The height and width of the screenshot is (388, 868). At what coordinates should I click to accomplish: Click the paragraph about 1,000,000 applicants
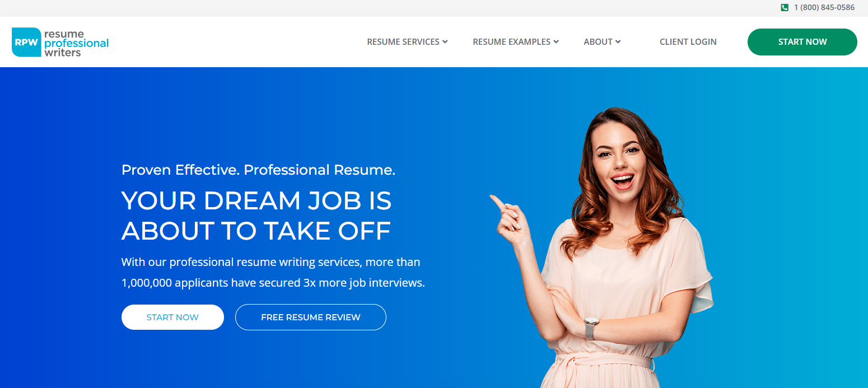point(273,273)
